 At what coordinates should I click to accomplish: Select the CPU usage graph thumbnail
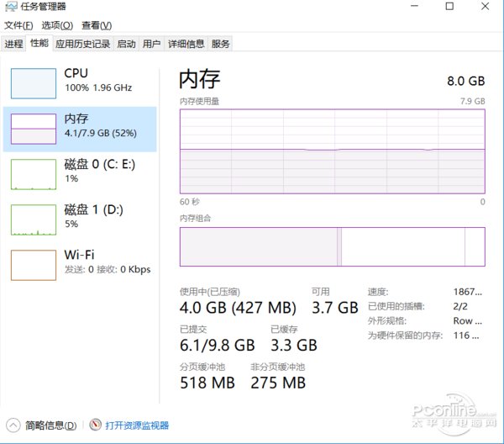click(33, 83)
